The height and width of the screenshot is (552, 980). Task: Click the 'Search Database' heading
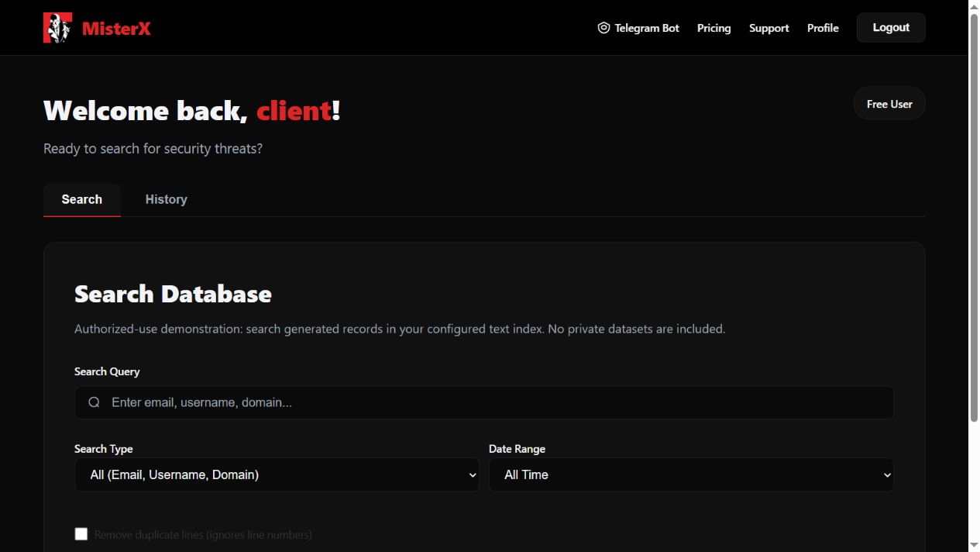point(173,294)
